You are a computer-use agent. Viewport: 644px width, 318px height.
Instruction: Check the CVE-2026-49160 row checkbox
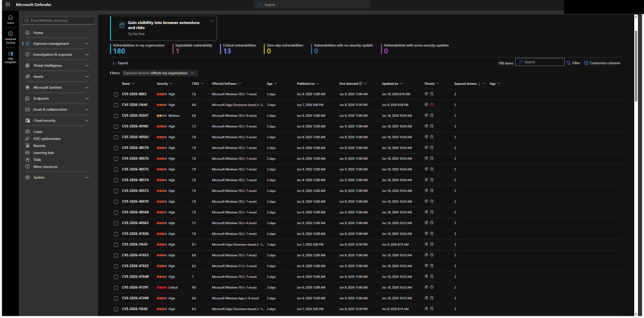coord(116,127)
